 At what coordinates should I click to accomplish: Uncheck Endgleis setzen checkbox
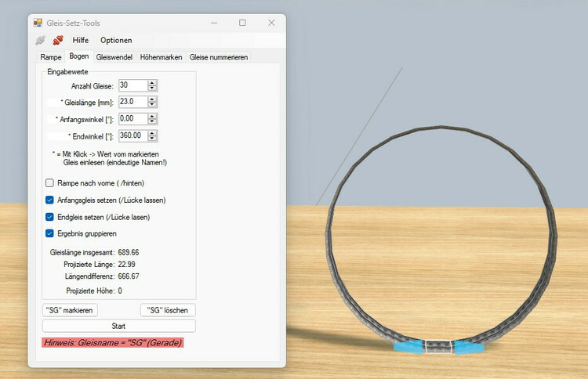click(49, 217)
